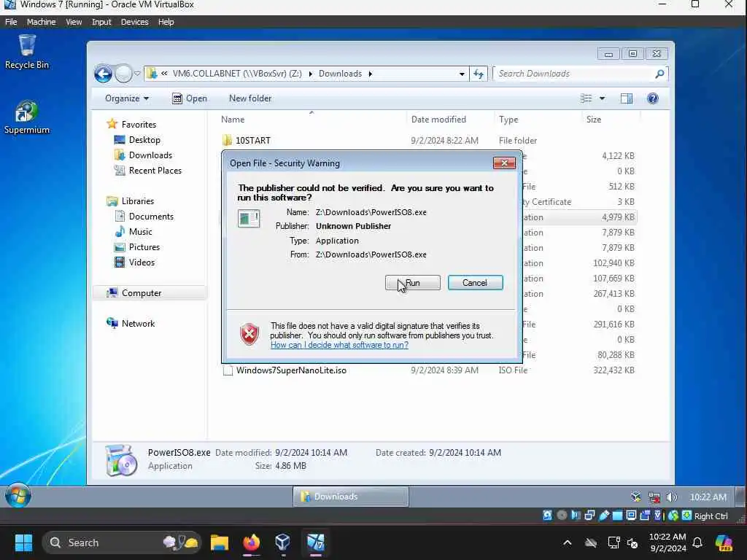The width and height of the screenshot is (747, 560).
Task: Open the Music library
Action: pyautogui.click(x=140, y=232)
